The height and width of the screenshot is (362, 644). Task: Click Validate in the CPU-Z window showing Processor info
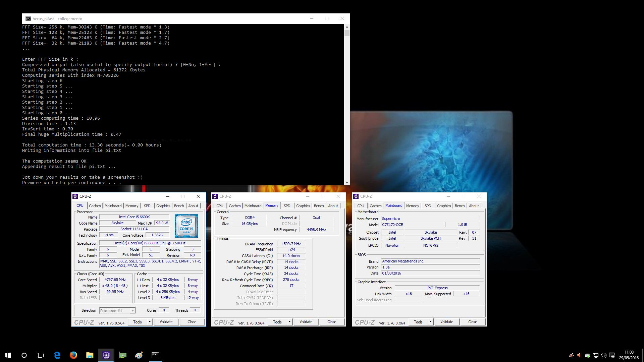(166, 322)
